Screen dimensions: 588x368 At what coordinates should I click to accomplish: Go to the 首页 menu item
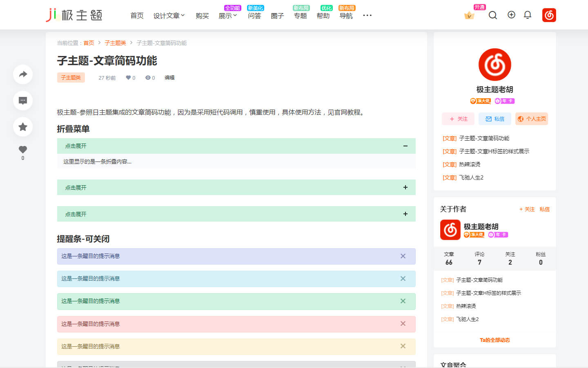[x=137, y=16]
